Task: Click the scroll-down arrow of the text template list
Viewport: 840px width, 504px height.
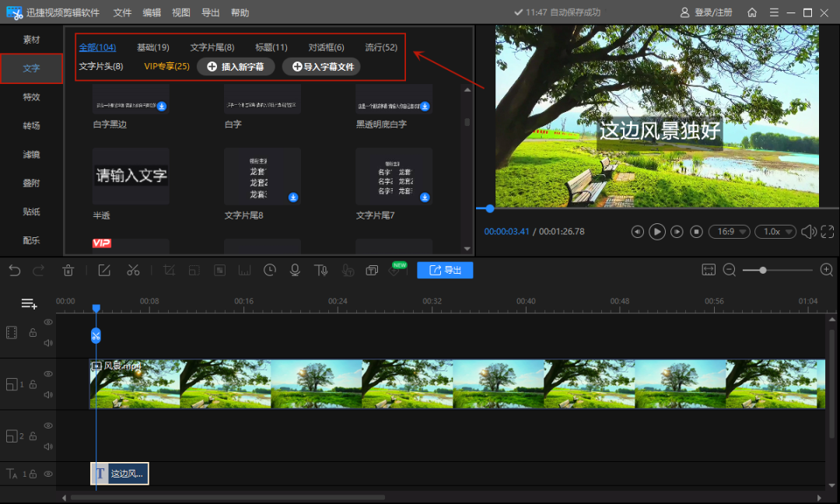Action: pos(467,249)
